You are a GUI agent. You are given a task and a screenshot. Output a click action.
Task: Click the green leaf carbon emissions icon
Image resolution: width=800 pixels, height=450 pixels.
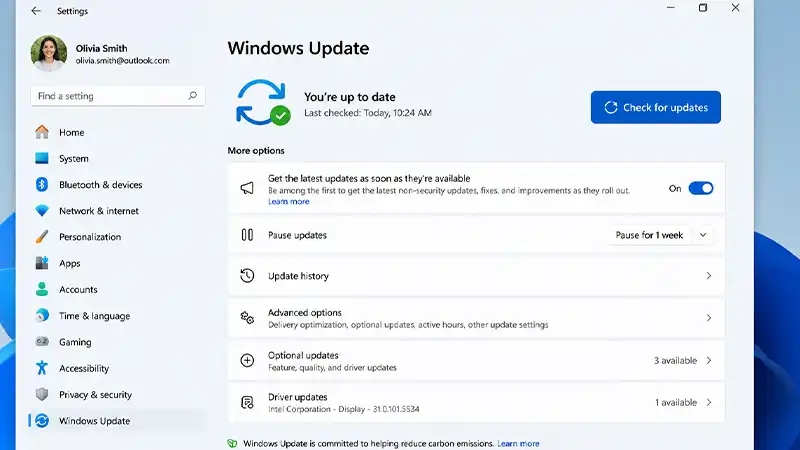[x=232, y=443]
